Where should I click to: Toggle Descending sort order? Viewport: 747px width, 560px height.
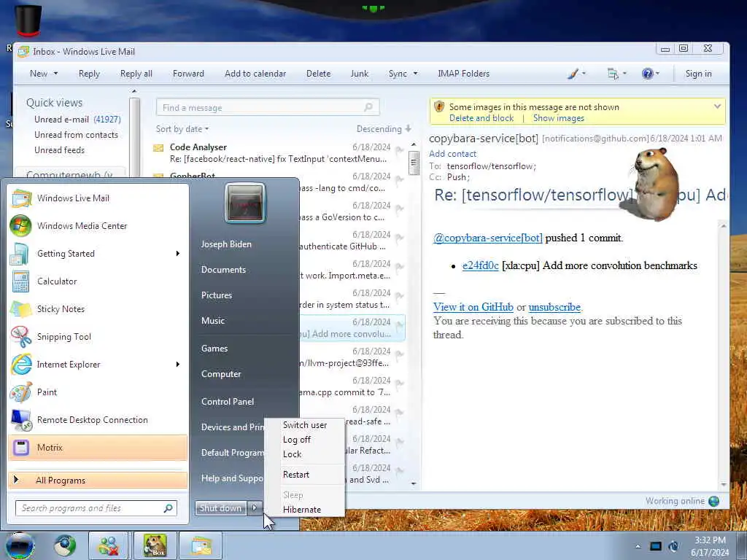point(384,129)
